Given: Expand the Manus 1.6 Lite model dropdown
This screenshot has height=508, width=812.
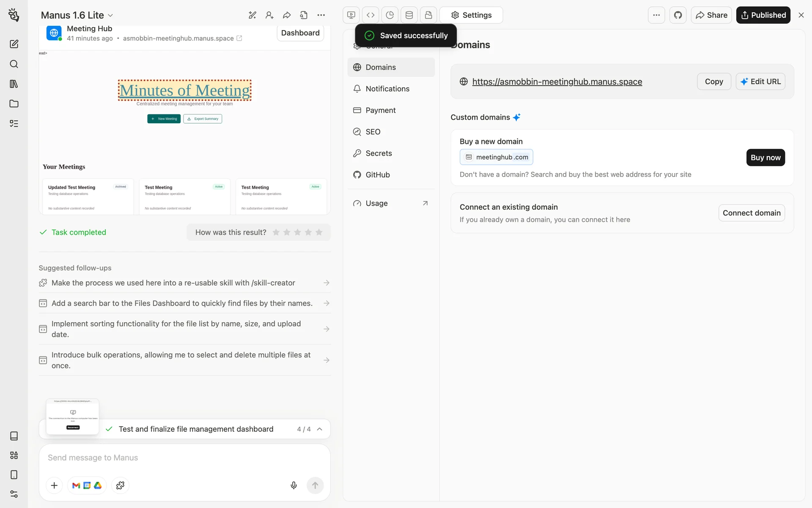Looking at the screenshot, I should pos(77,15).
